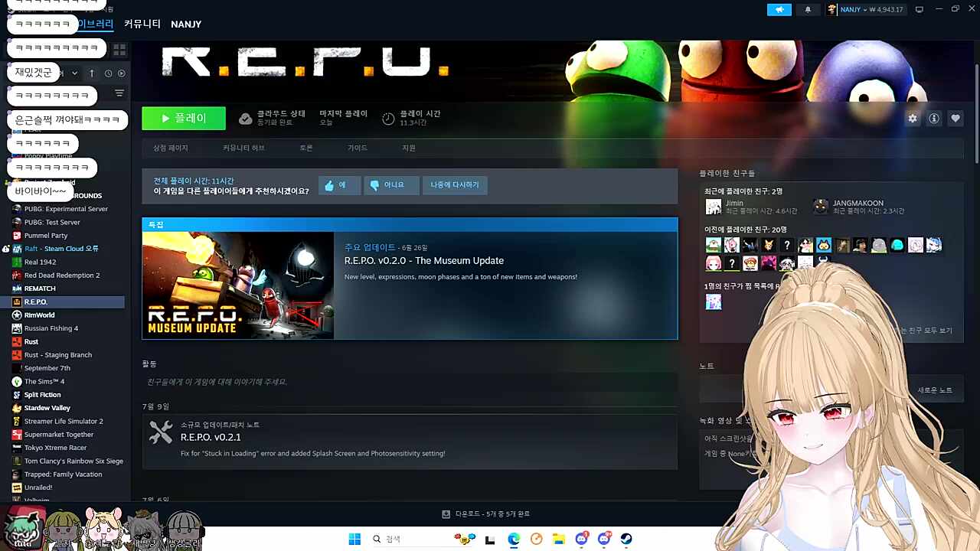Screen dimensions: 980x551
Task: Click the 아니요 thumbs-down button
Action: pyautogui.click(x=392, y=185)
